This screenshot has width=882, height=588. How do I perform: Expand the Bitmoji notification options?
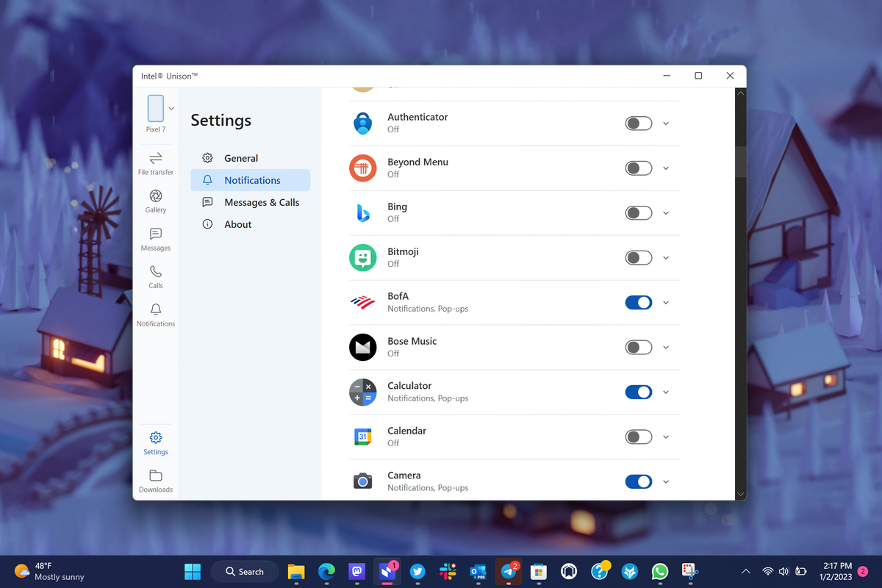point(666,257)
